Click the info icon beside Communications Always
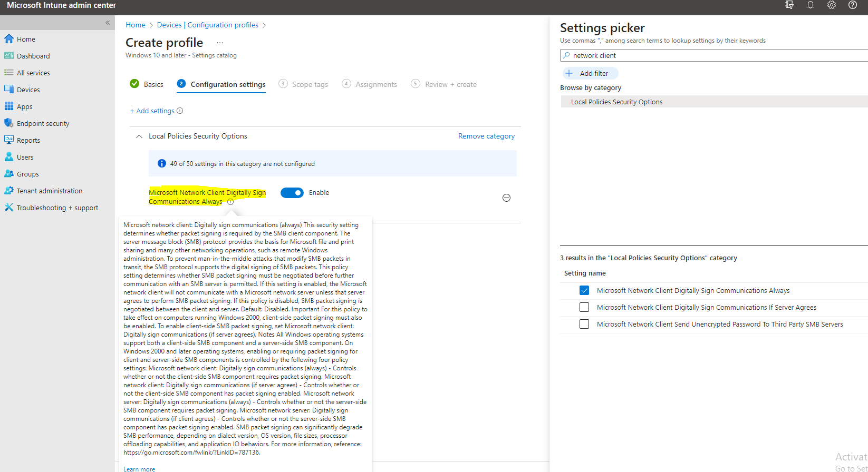This screenshot has width=868, height=472. 230,202
